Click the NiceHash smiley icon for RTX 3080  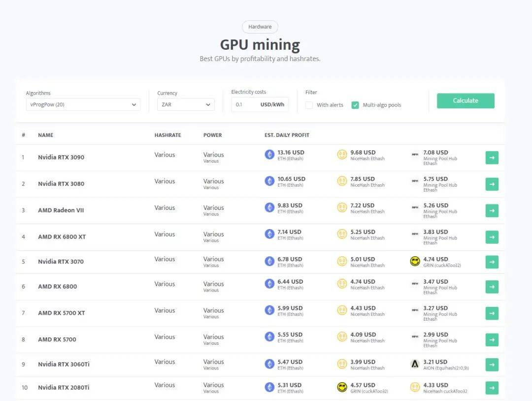point(342,181)
